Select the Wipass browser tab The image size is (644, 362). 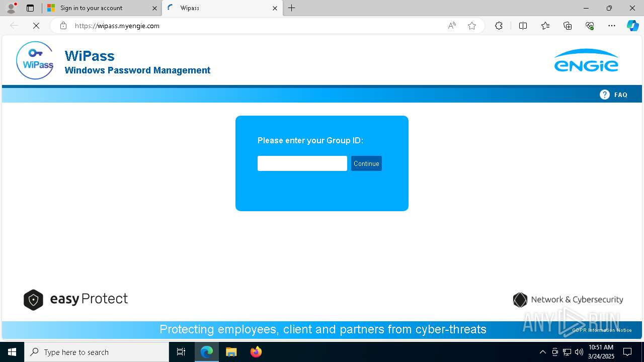coord(222,8)
